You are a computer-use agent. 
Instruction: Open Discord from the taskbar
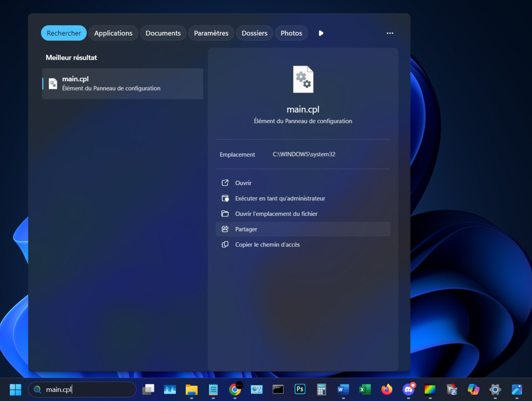408,389
